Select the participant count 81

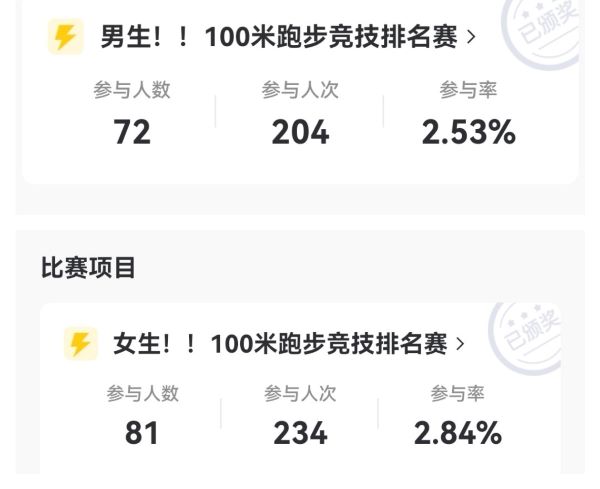click(142, 433)
